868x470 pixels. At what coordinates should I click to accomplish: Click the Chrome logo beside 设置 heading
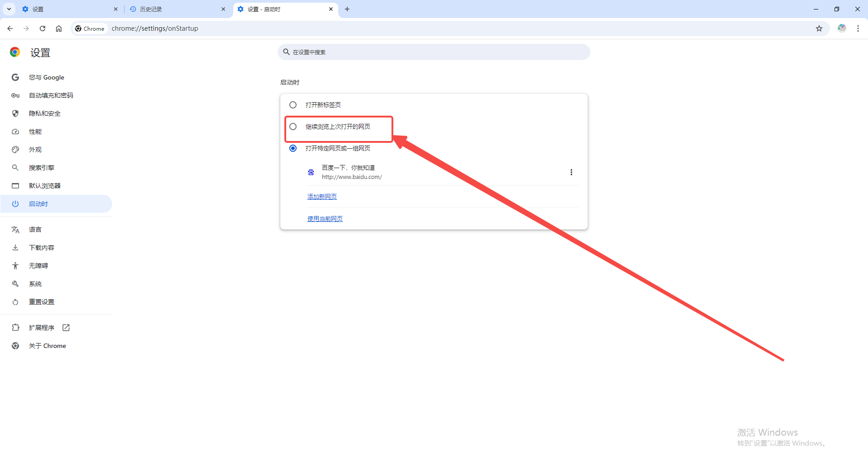[x=15, y=52]
